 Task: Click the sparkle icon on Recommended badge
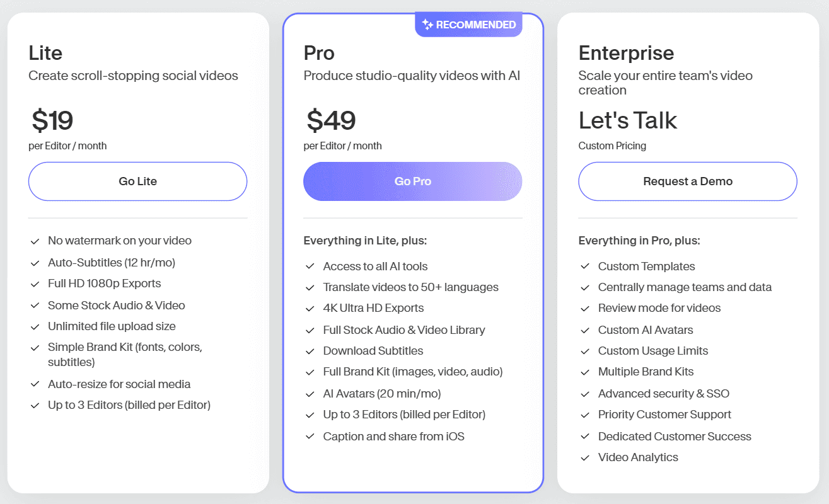tap(427, 25)
